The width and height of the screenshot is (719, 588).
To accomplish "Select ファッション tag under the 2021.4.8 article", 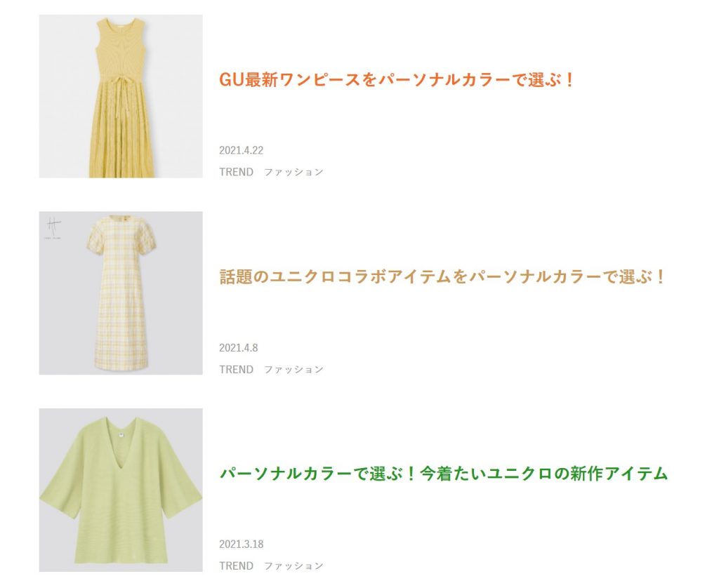I will (294, 369).
